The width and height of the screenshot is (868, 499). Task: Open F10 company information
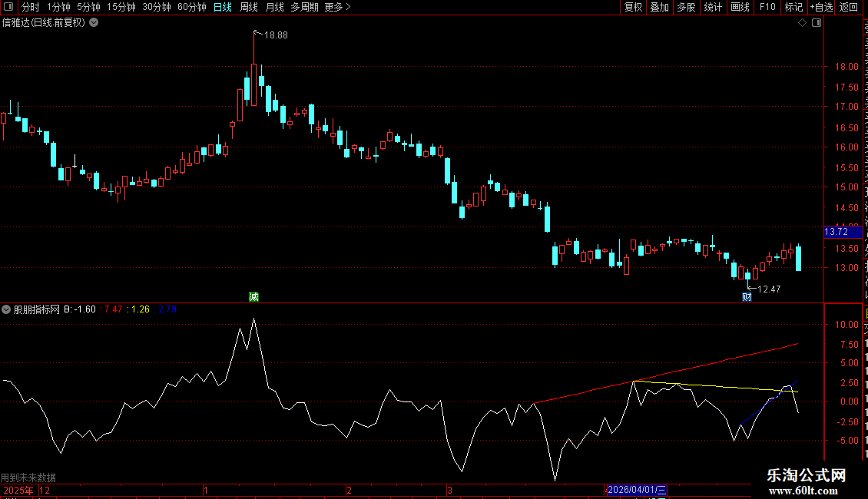(767, 7)
